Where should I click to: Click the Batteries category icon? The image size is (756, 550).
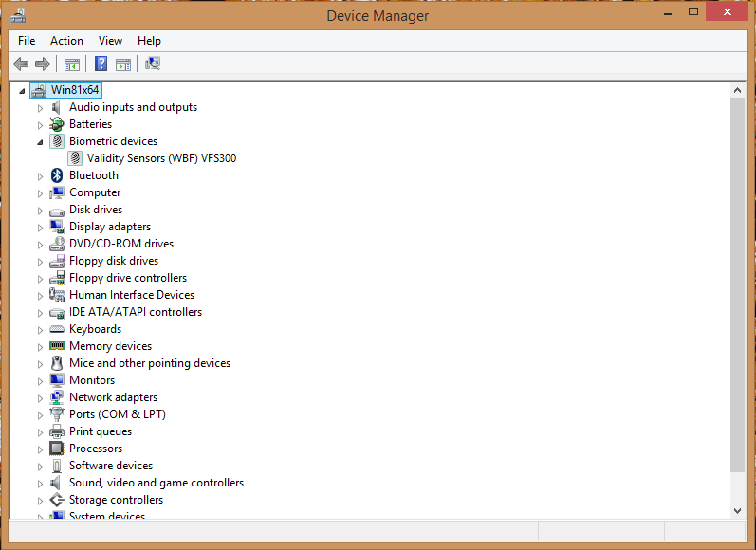56,124
